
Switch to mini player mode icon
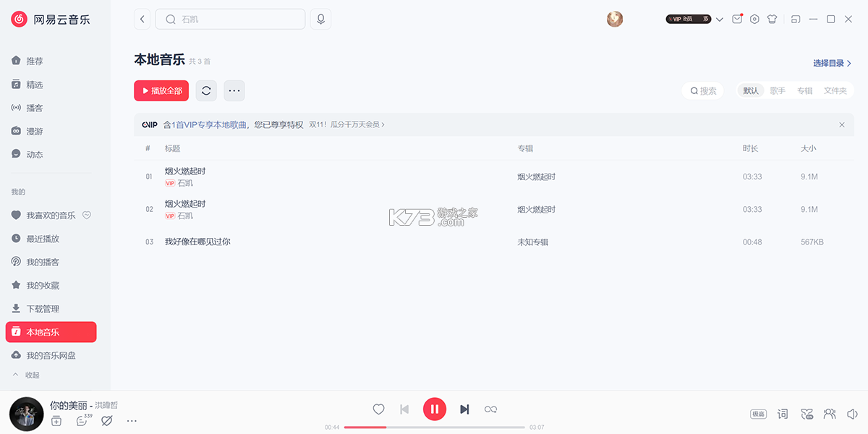click(x=796, y=20)
